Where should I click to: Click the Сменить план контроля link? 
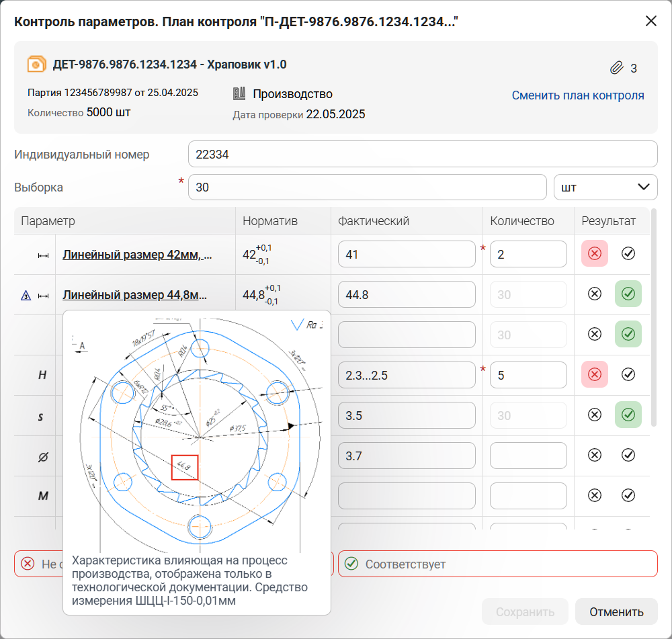click(578, 95)
